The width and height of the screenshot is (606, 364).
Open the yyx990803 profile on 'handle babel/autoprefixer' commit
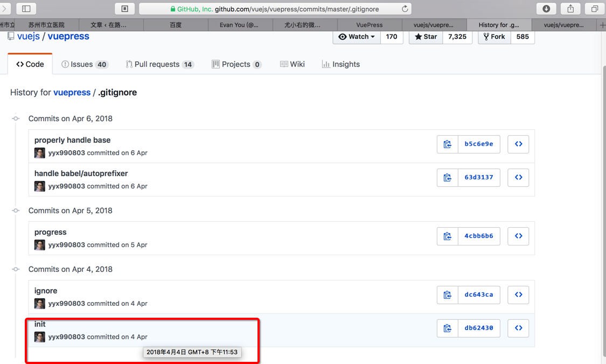tap(66, 186)
